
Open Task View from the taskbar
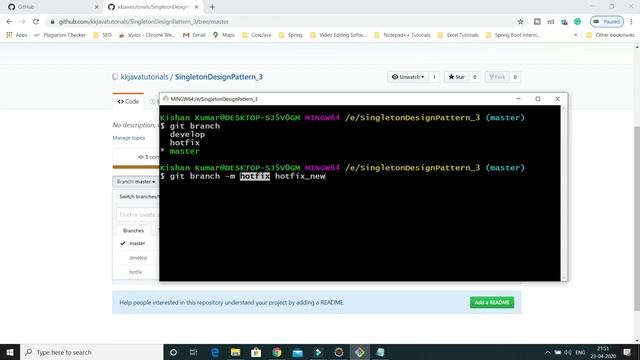point(193,352)
